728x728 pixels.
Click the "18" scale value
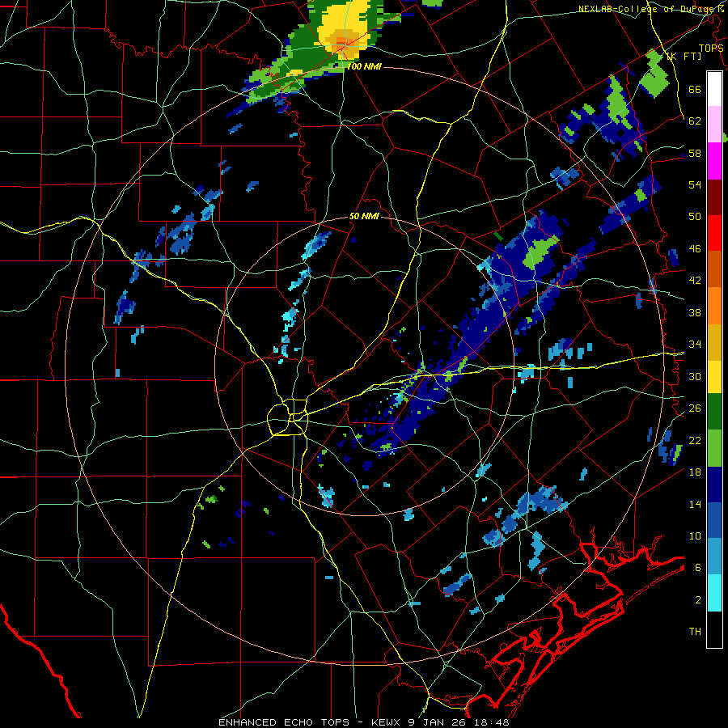click(x=695, y=472)
